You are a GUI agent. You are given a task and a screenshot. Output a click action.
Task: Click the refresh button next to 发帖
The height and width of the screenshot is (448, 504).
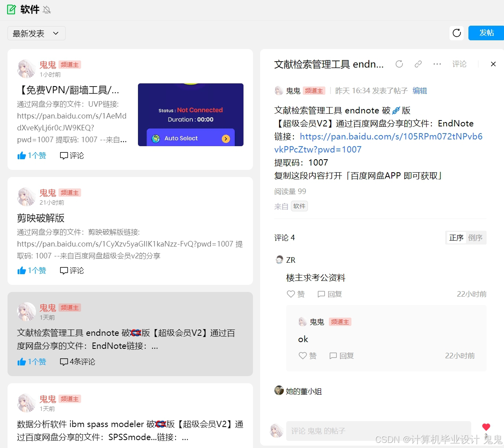click(457, 33)
